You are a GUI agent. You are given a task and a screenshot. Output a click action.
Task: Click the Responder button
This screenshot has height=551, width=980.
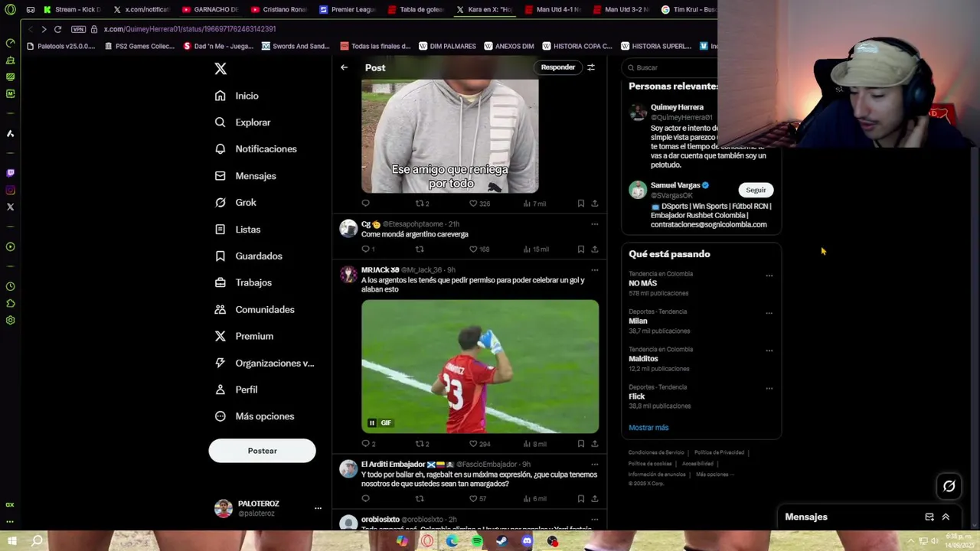point(558,67)
